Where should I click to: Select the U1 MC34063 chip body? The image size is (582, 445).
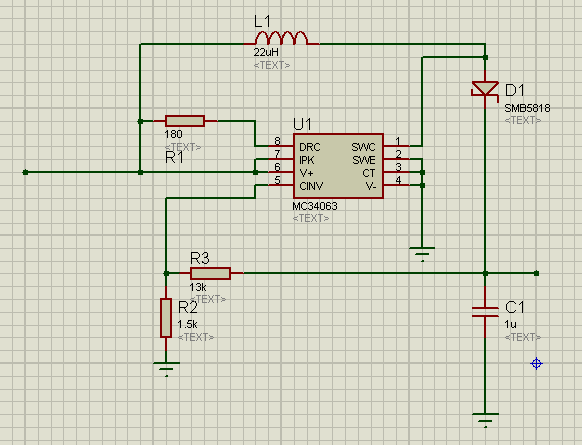[x=338, y=166]
